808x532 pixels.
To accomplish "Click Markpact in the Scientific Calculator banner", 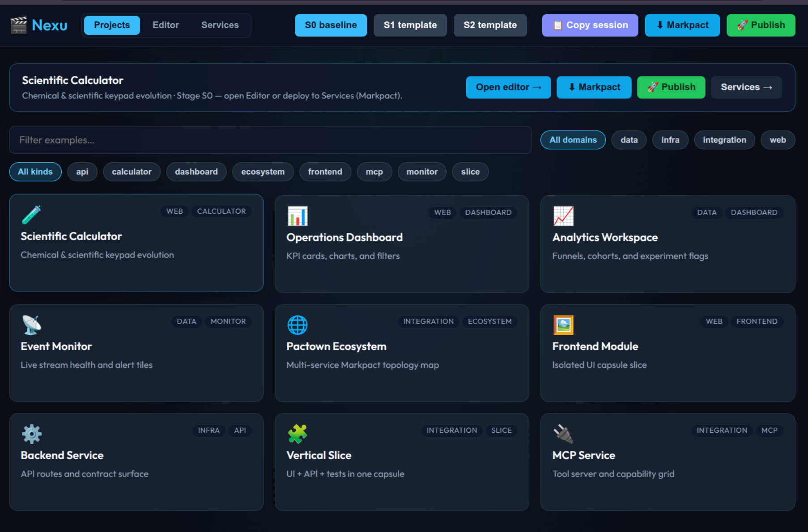I will pyautogui.click(x=594, y=87).
